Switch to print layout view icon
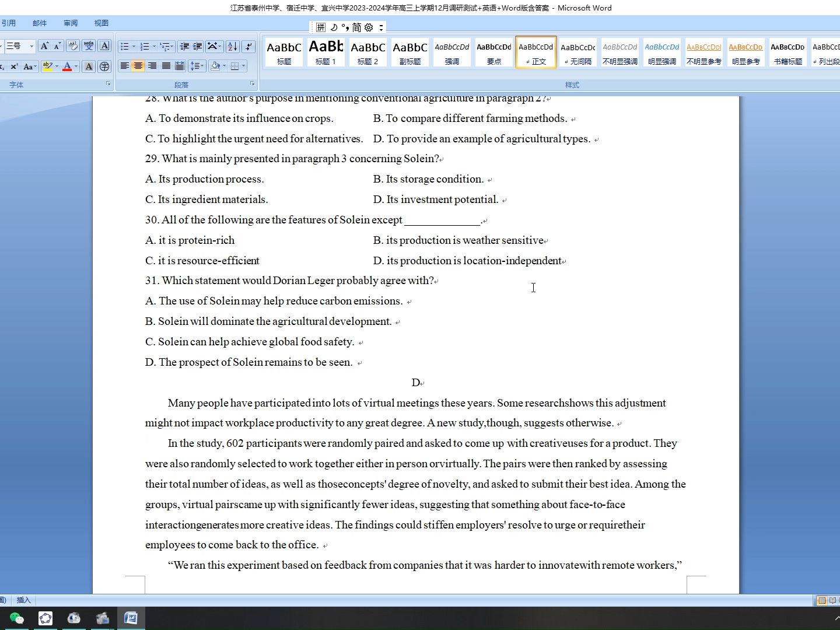 coord(822,600)
